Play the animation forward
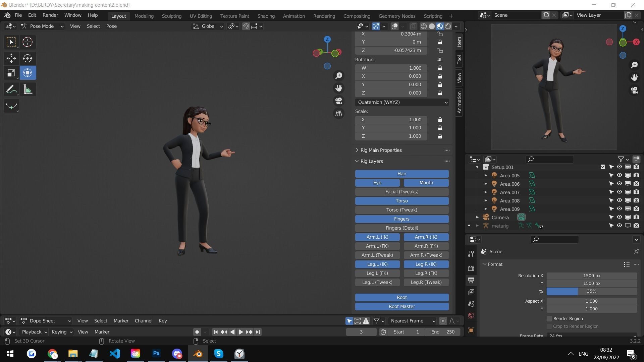Screen dimensions: 644x362 (240, 332)
